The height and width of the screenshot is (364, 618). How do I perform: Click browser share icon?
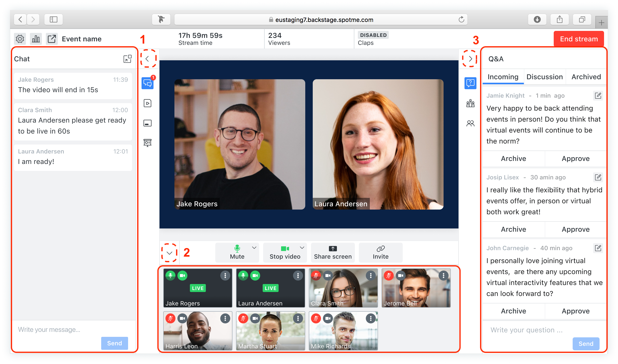pos(560,19)
